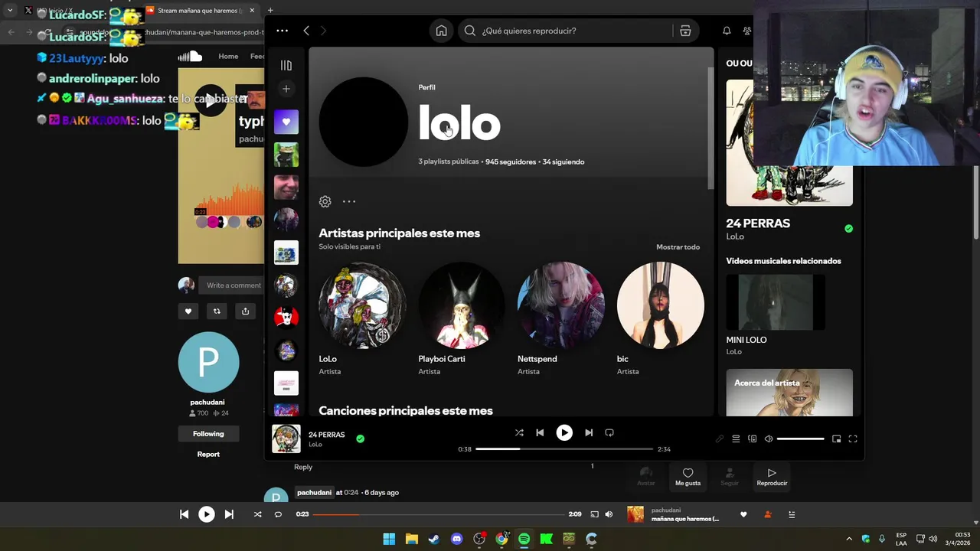Open Spotify play queue icon
The image size is (980, 551).
[736, 439]
